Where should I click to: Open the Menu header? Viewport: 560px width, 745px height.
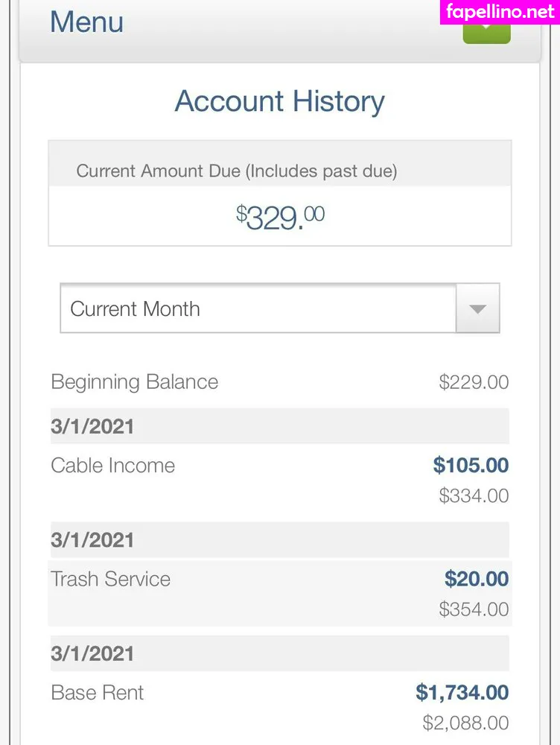coord(86,22)
